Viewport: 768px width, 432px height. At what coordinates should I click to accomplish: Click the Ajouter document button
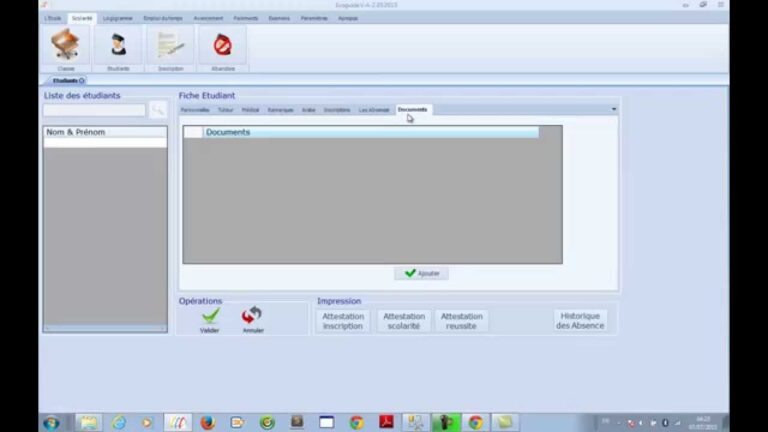pyautogui.click(x=421, y=273)
